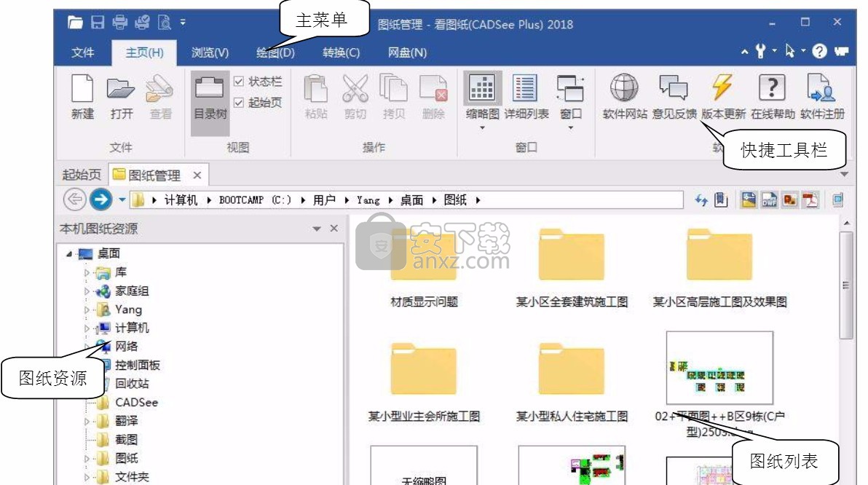Close the 图纸管理 tab
Screen dimensions: 868x485
[x=197, y=176]
